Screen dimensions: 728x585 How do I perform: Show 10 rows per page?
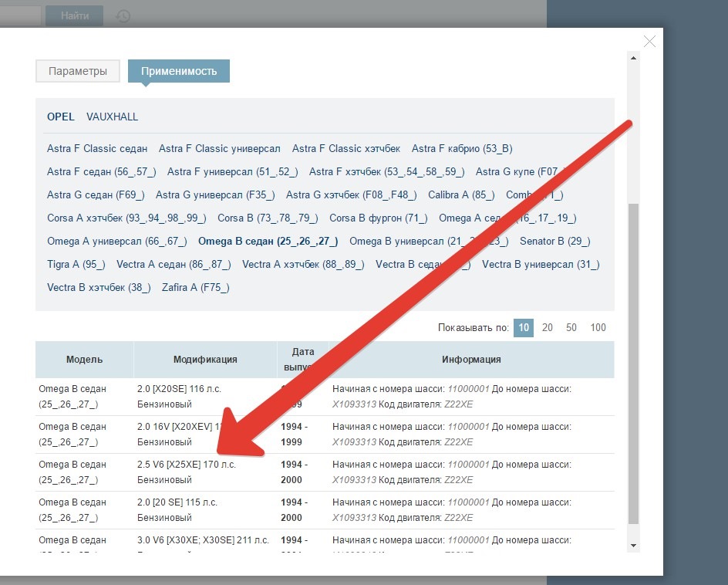coord(523,327)
